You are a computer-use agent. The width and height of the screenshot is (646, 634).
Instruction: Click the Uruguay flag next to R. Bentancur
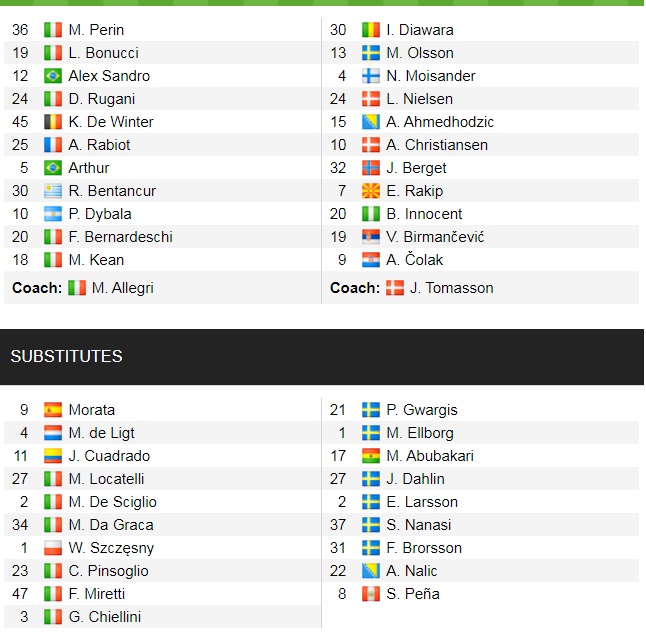[53, 191]
